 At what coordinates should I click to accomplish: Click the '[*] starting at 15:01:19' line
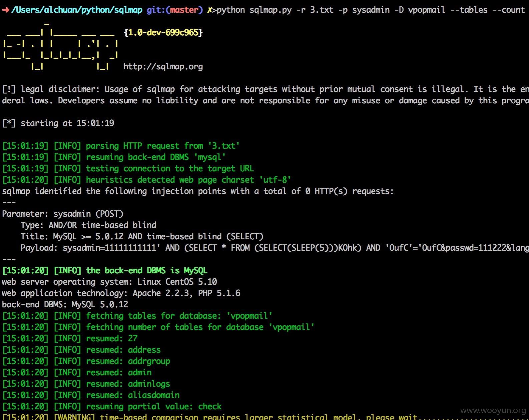pos(58,123)
